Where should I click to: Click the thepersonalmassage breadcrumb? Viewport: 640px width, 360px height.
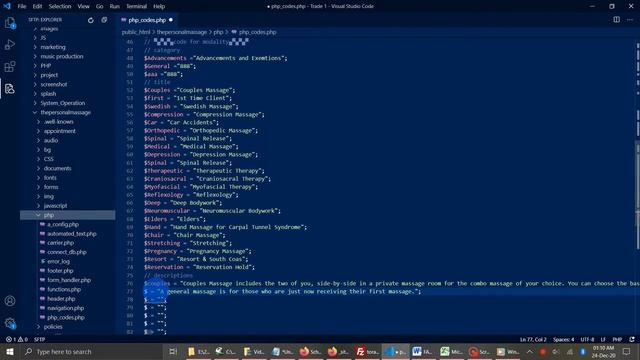[x=182, y=32]
